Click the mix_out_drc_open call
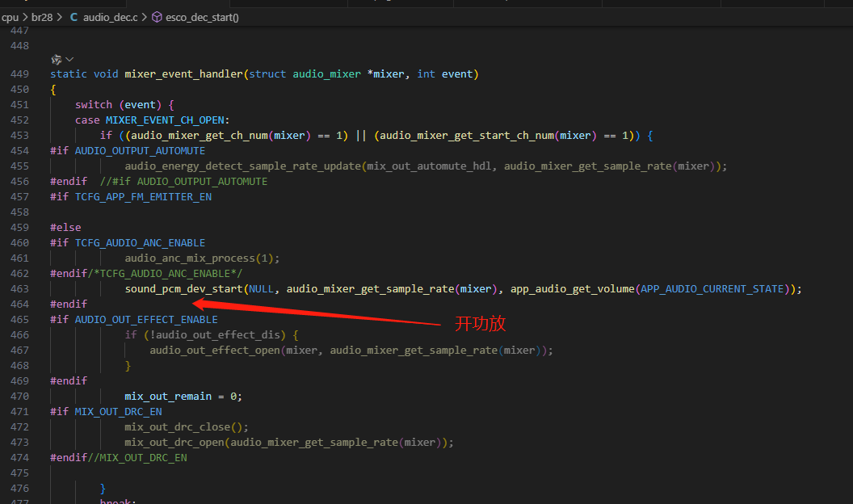 (x=174, y=443)
